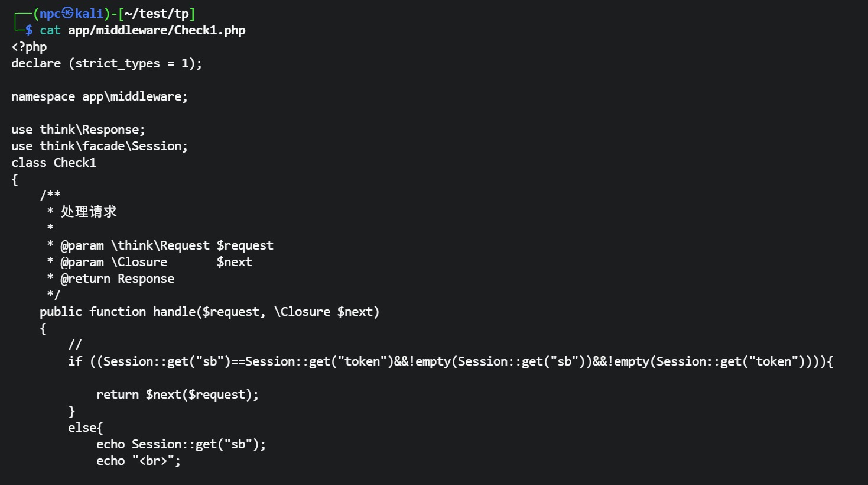The image size is (868, 485).
Task: Click the handle function name
Action: tap(174, 312)
